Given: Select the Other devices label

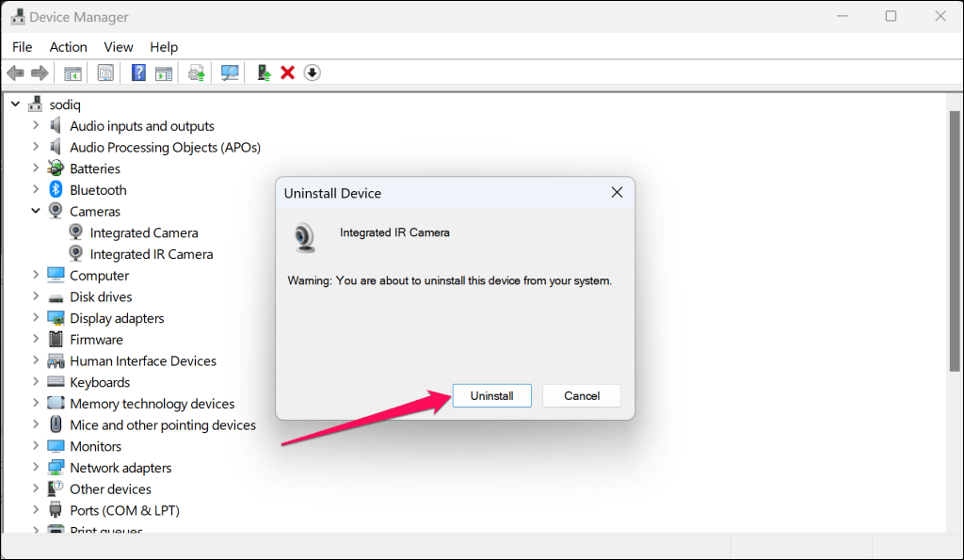Looking at the screenshot, I should click(111, 489).
